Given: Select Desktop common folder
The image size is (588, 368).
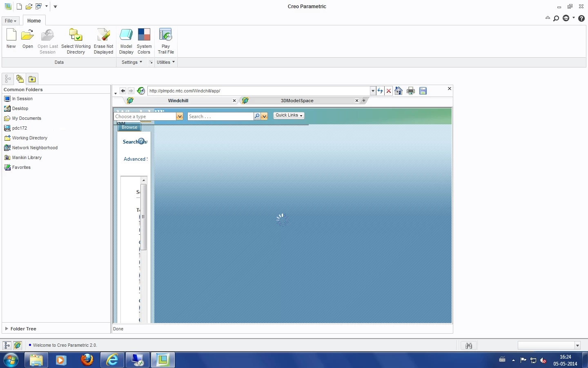Looking at the screenshot, I should click(x=16, y=108).
